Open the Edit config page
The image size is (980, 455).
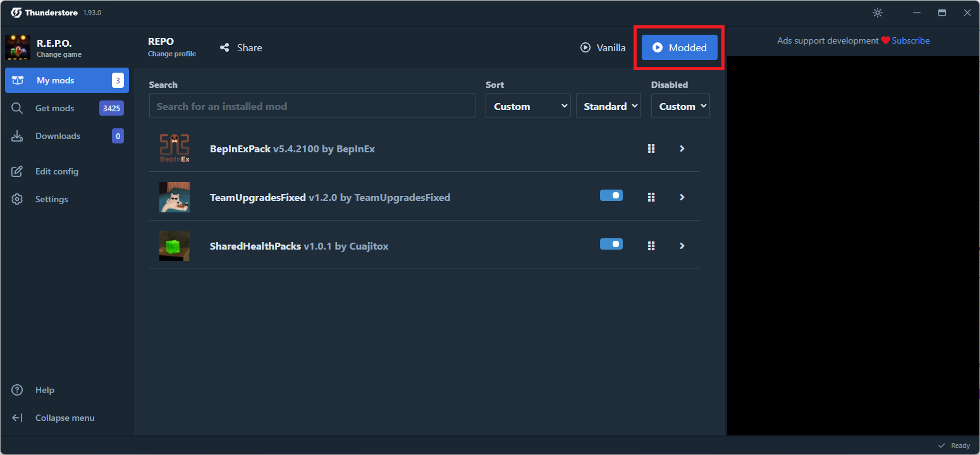coord(67,171)
